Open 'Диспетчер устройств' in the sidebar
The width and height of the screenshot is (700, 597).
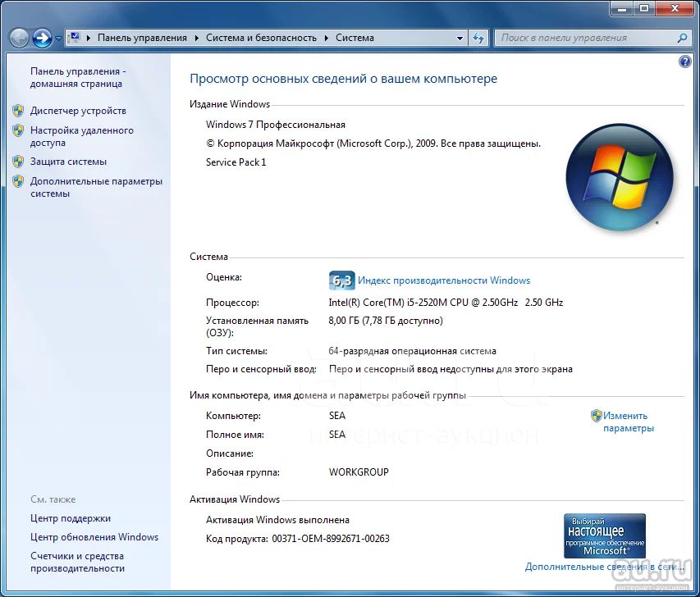tap(78, 111)
